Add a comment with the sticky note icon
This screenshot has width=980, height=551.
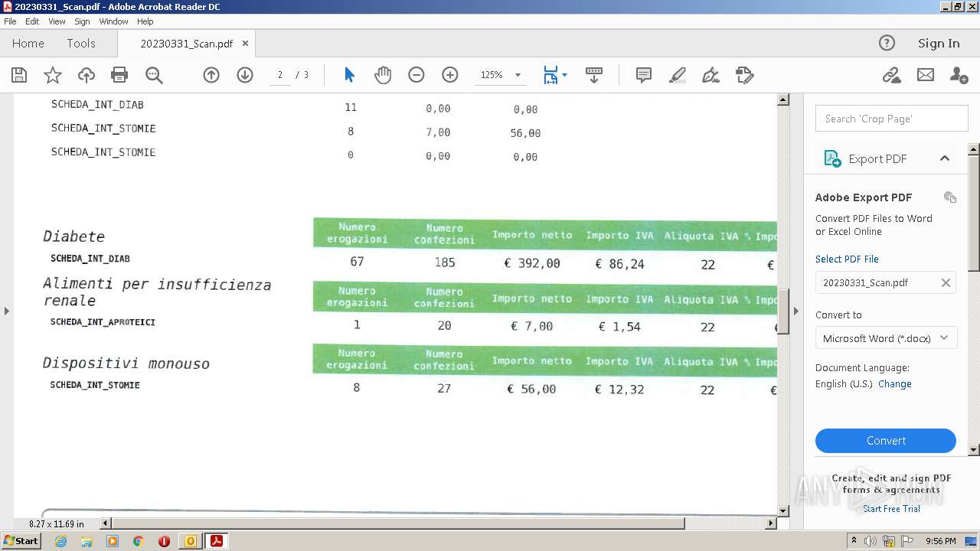click(644, 75)
